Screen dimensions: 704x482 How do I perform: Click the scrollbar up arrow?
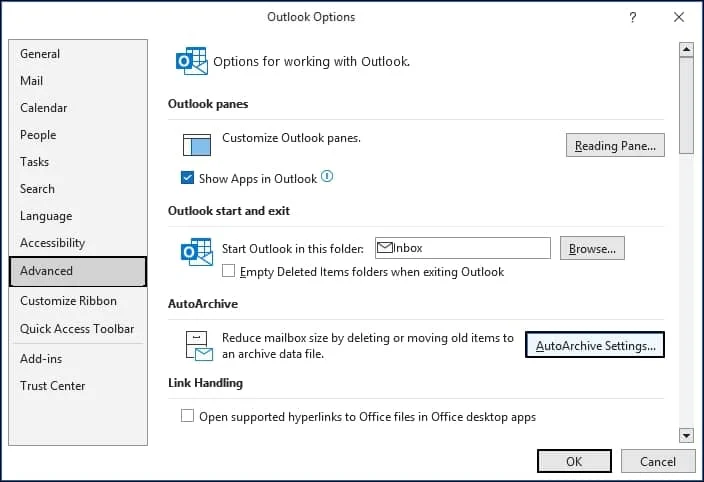(x=686, y=49)
